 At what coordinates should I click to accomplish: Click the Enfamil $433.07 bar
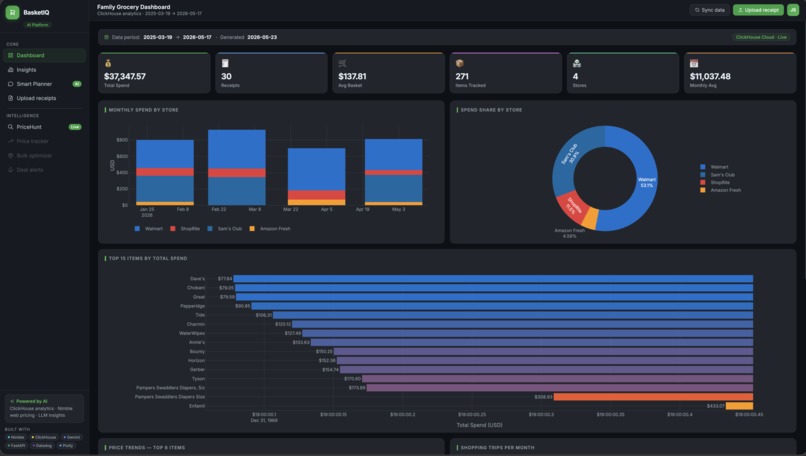click(739, 406)
